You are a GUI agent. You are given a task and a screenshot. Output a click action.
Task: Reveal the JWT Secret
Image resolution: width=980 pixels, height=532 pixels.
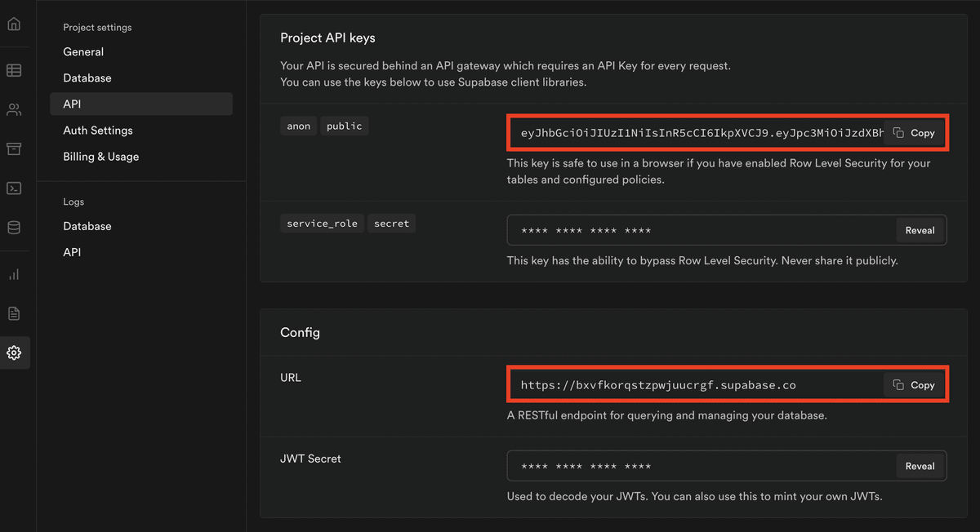(920, 466)
